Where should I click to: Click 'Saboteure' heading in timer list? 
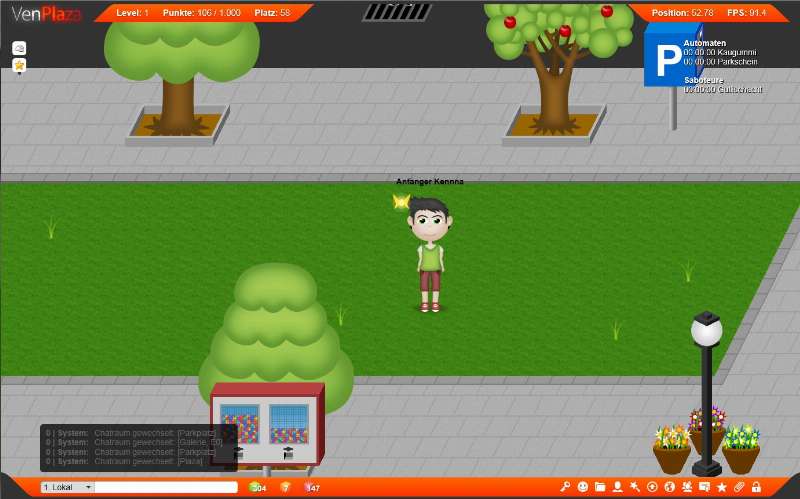tap(704, 81)
